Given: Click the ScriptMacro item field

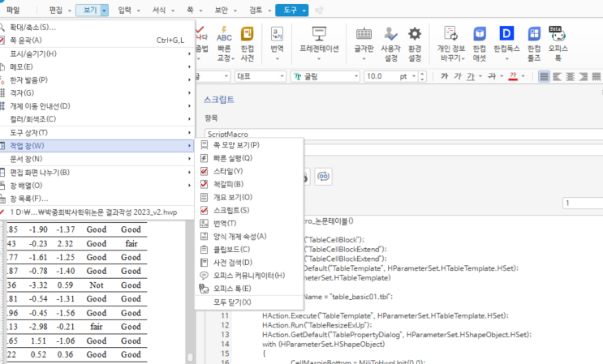Looking at the screenshot, I should point(404,134).
